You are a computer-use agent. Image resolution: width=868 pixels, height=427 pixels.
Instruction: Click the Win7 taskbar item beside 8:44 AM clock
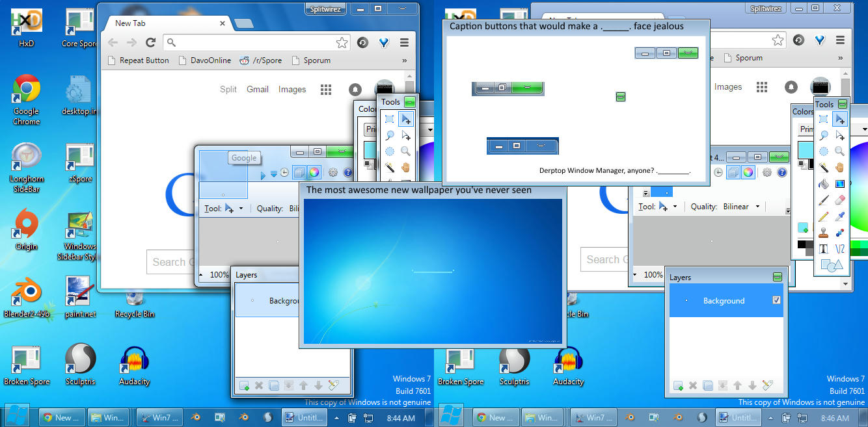click(158, 417)
